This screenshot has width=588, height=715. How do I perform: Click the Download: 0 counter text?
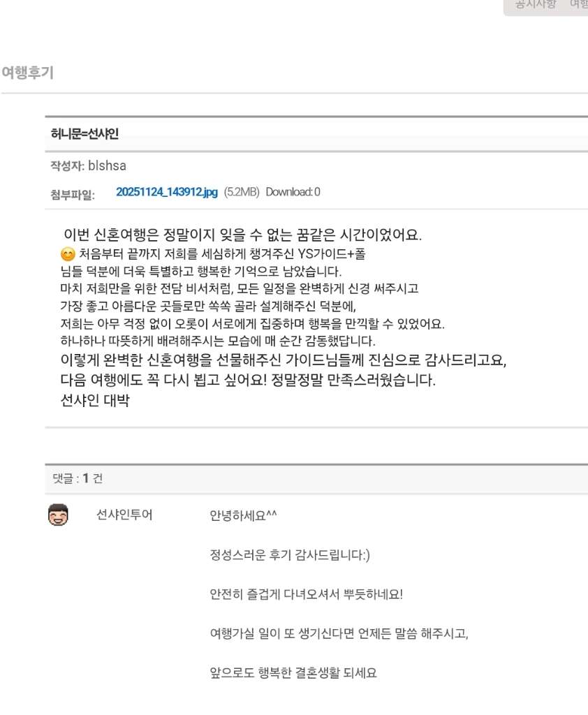click(293, 192)
